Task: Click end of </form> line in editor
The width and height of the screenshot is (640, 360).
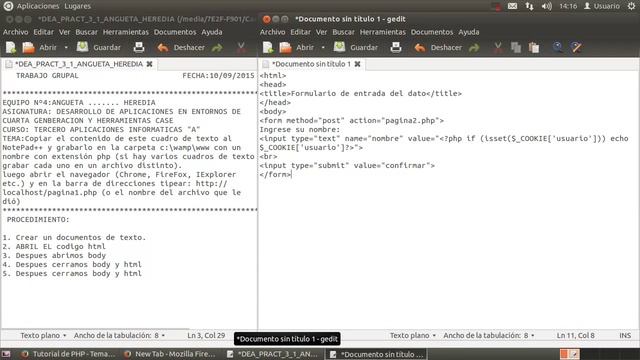Action: (x=292, y=175)
